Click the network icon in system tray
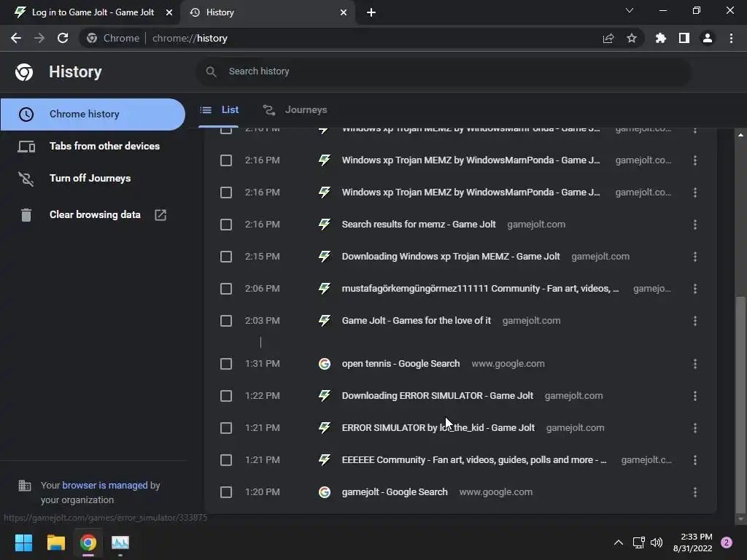 [x=638, y=542]
